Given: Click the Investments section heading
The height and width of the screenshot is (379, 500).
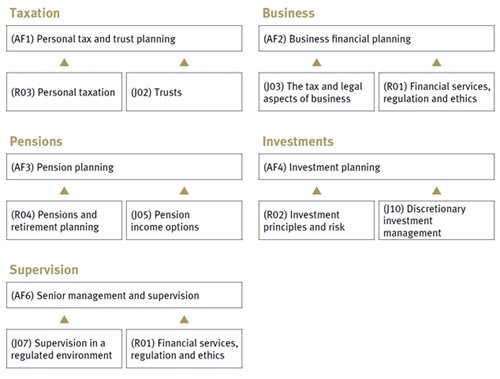Looking at the screenshot, I should click(298, 141).
